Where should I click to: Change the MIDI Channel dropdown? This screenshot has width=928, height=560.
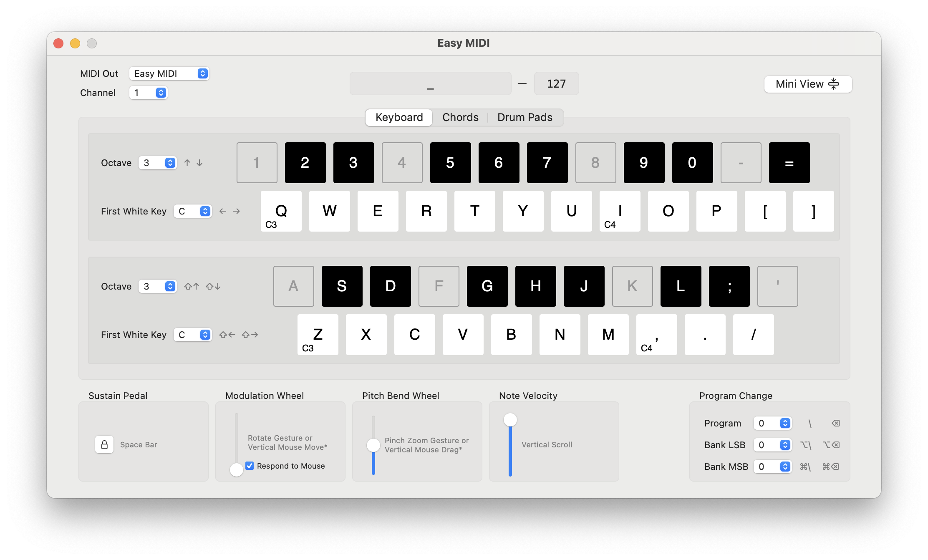148,93
